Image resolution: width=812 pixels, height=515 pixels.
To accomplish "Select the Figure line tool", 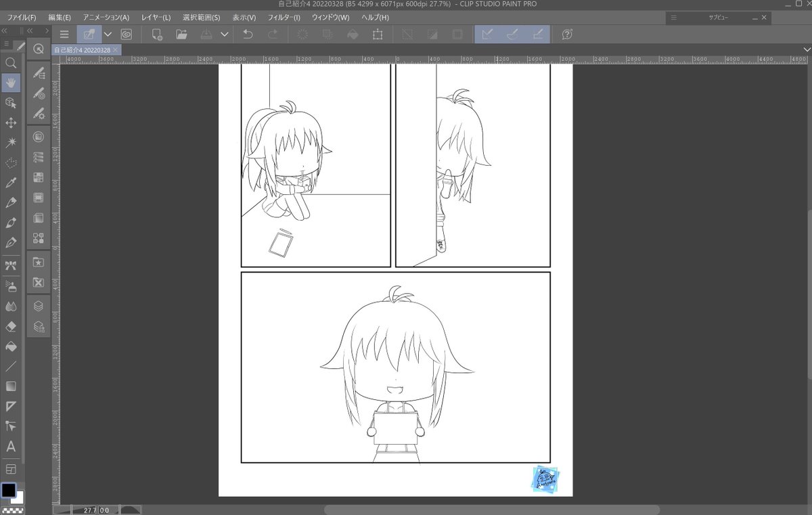I will point(11,366).
